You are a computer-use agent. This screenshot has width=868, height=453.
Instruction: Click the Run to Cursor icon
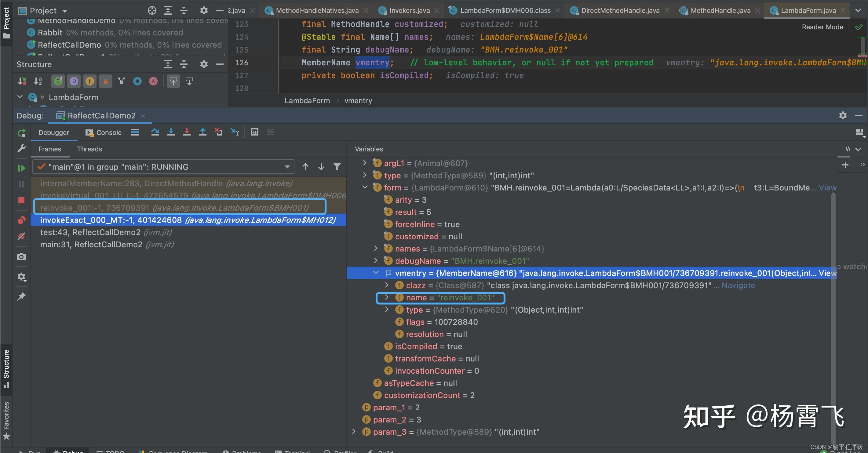pyautogui.click(x=235, y=132)
